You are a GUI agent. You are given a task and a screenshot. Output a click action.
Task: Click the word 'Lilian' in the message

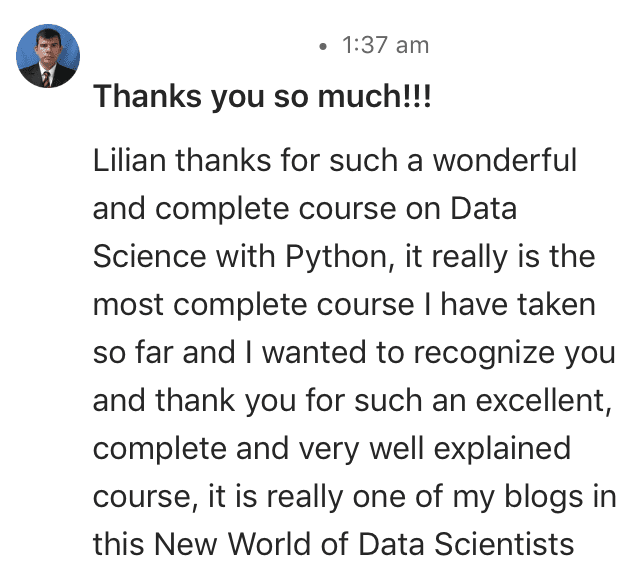click(x=129, y=160)
